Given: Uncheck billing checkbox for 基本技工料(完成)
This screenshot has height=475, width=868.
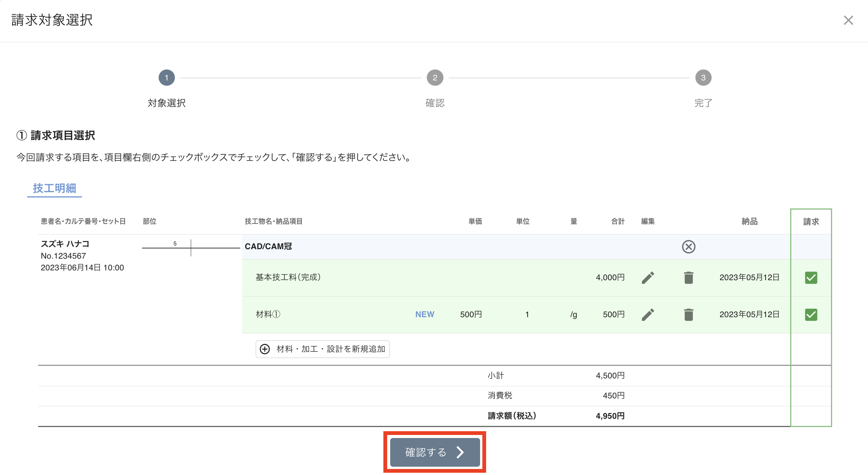Looking at the screenshot, I should pos(811,278).
